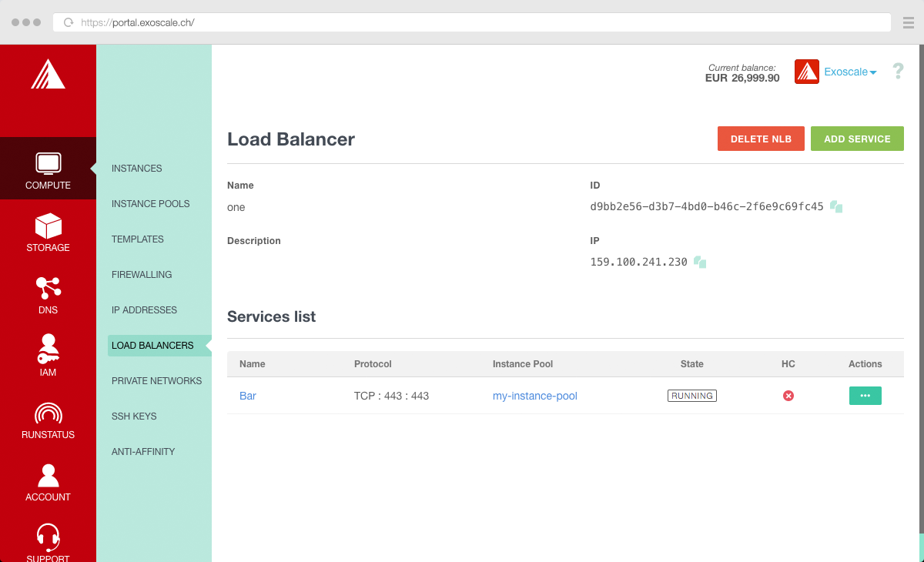Open the actions menu for Bar service
The width and height of the screenshot is (924, 562).
coord(865,396)
